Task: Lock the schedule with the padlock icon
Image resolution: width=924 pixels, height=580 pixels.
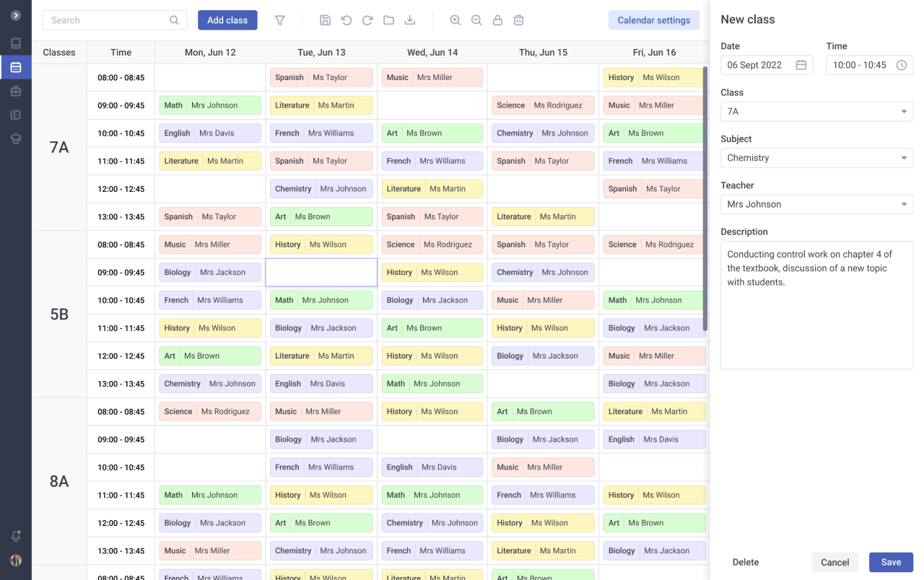Action: (497, 19)
